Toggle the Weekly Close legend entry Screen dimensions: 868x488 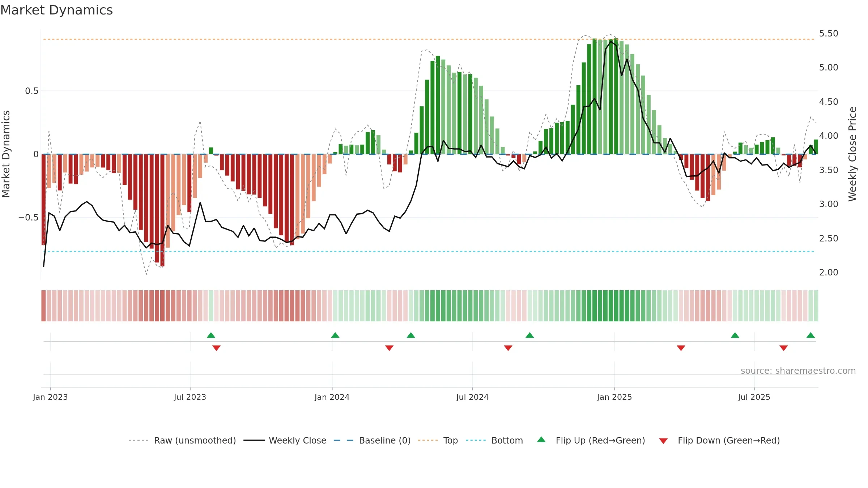coord(285,440)
